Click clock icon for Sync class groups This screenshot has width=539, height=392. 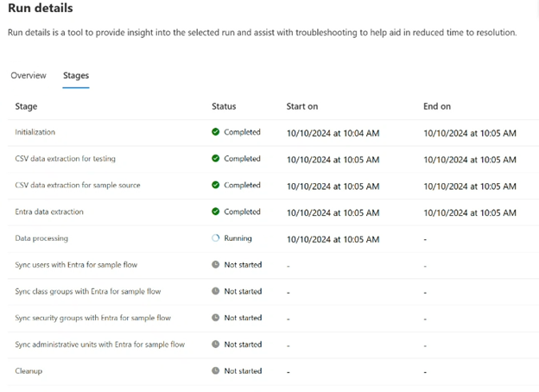216,291
